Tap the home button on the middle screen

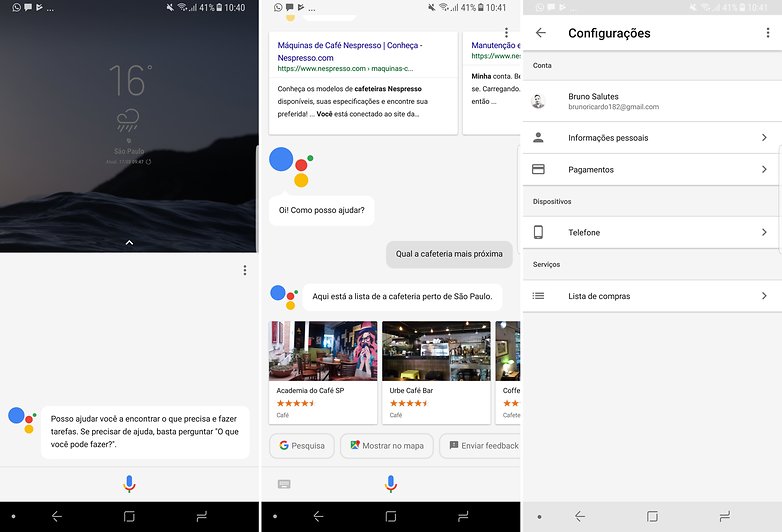coord(391,517)
